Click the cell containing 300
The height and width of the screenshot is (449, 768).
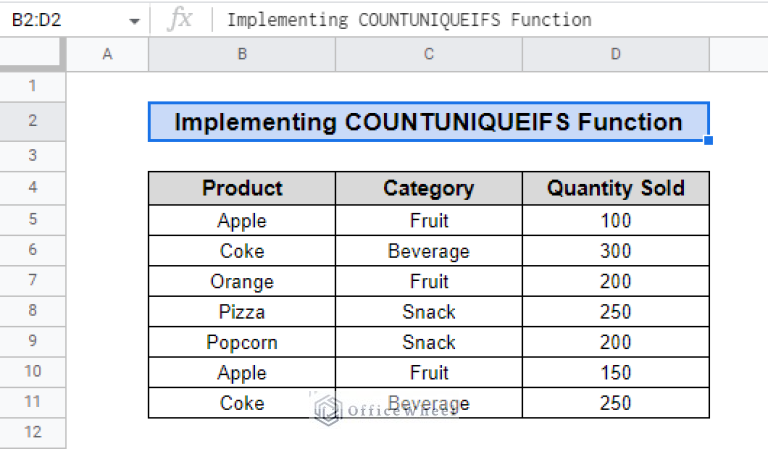point(615,250)
